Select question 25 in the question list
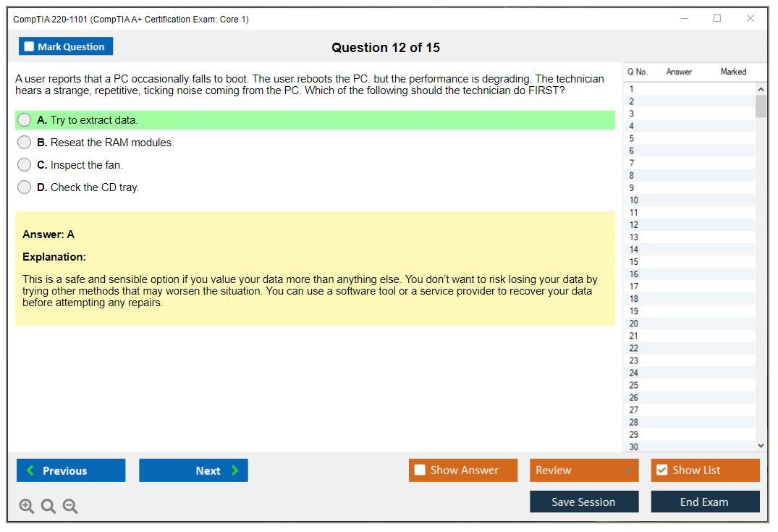This screenshot has height=532, width=778. pos(634,385)
